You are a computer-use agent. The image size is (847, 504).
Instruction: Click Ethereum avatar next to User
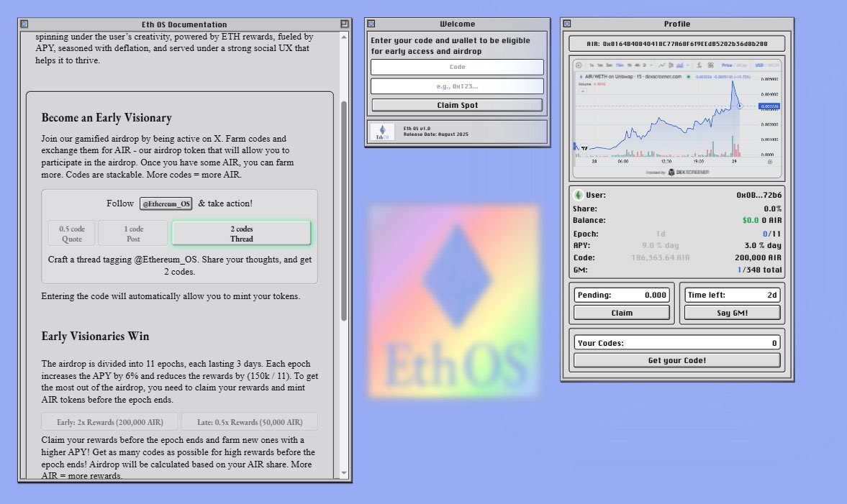click(x=578, y=196)
